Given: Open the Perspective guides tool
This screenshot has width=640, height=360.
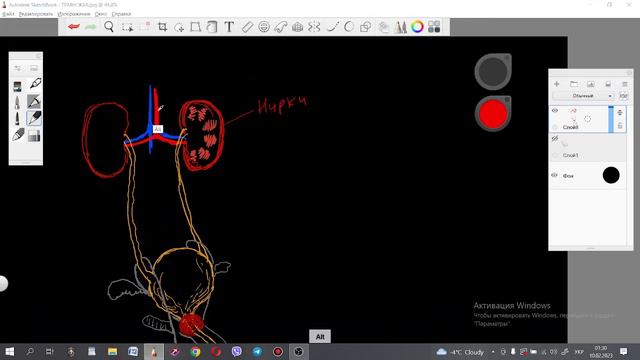Looking at the screenshot, I should [x=298, y=27].
